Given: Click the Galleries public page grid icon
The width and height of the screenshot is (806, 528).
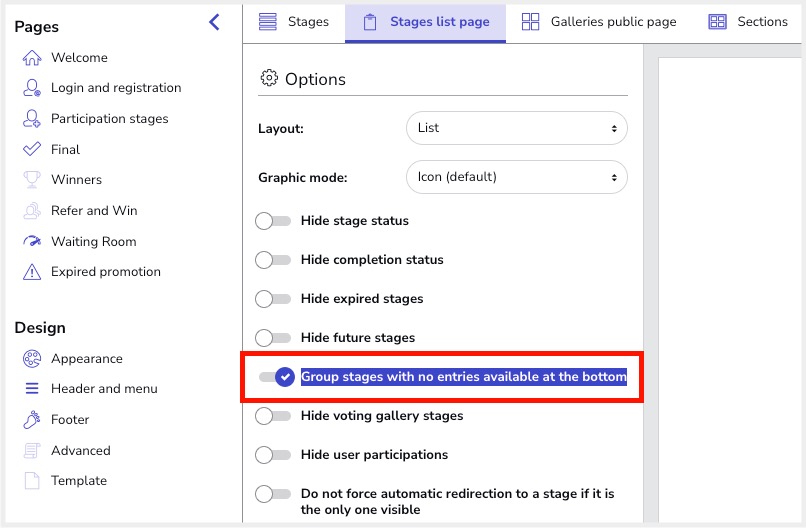Looking at the screenshot, I should click(x=530, y=22).
